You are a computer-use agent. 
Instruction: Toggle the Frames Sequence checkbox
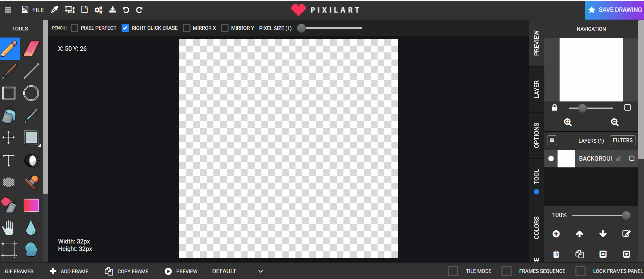pyautogui.click(x=507, y=271)
